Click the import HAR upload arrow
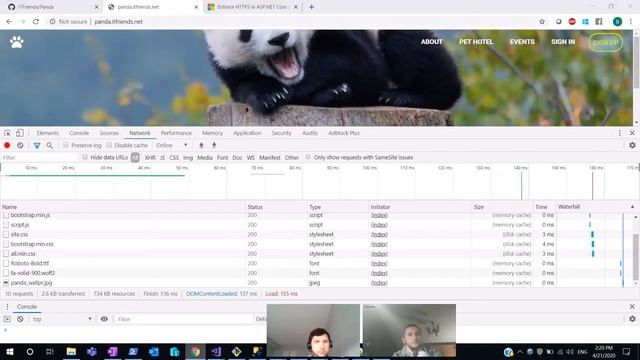The image size is (640, 360). coord(201,145)
